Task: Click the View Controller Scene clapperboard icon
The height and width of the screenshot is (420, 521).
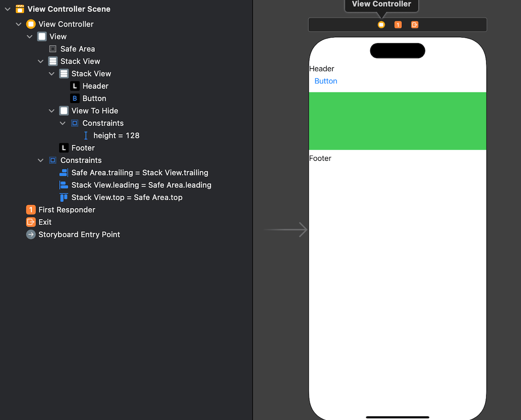Action: click(20, 9)
